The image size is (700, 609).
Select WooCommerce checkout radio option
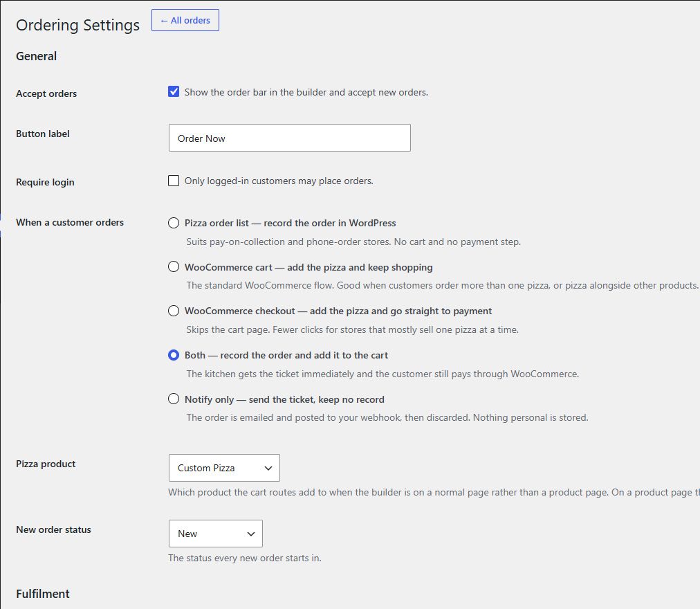[174, 311]
